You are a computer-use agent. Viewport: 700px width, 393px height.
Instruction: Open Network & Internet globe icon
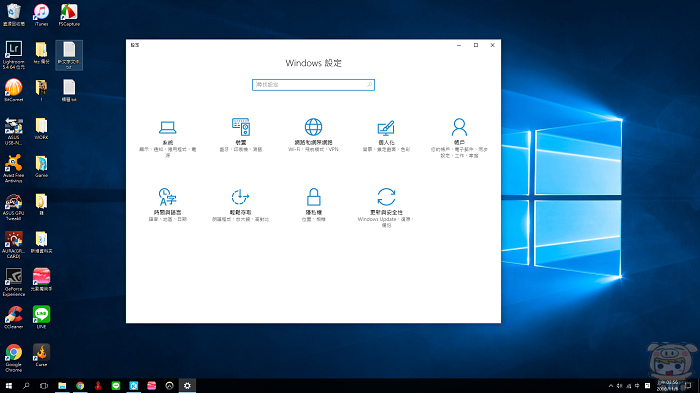[313, 127]
